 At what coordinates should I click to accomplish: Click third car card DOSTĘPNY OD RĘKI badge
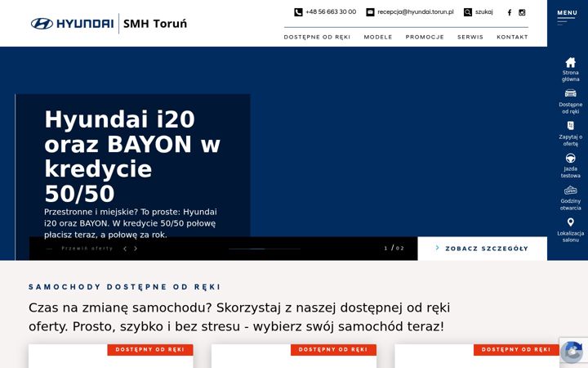click(x=516, y=350)
